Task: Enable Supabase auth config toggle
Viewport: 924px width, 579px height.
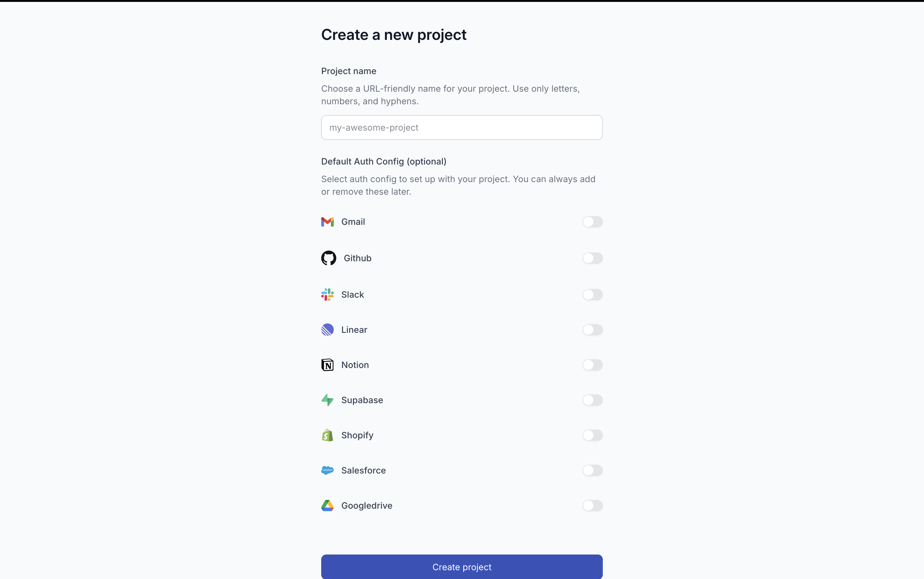Action: [592, 400]
